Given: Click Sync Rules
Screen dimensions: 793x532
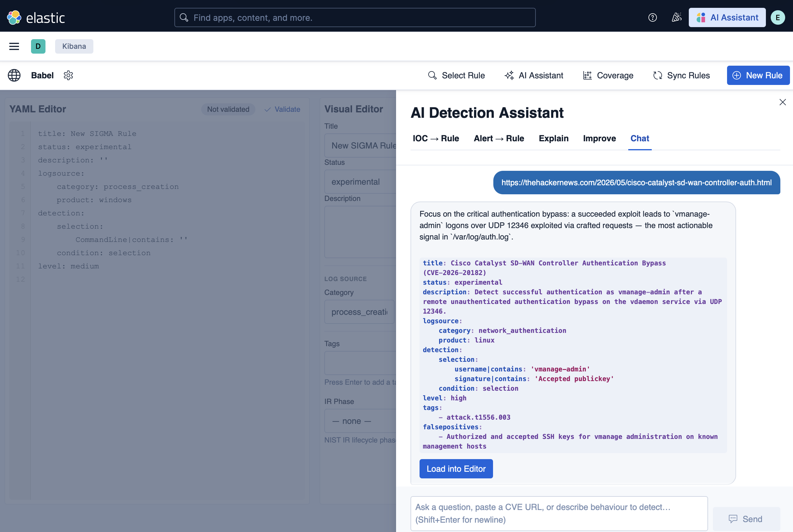Looking at the screenshot, I should pyautogui.click(x=681, y=75).
